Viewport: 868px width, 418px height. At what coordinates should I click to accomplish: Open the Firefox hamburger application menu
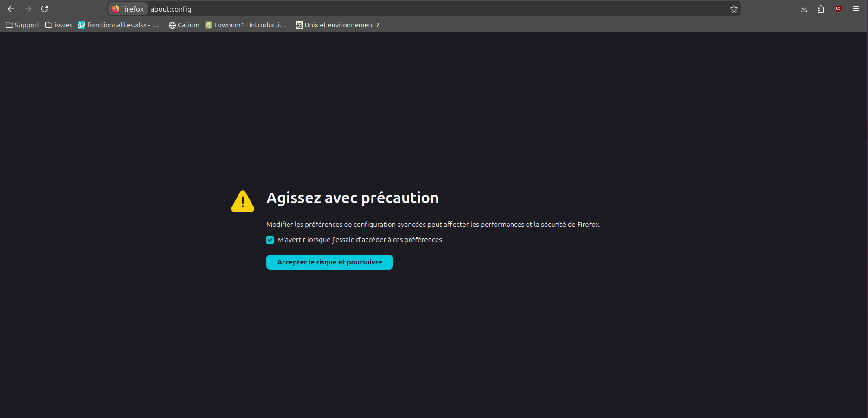coord(855,9)
